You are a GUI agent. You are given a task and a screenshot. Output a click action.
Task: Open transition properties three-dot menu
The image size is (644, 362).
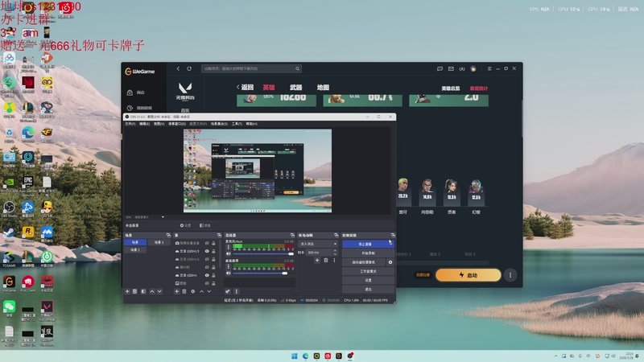click(334, 260)
